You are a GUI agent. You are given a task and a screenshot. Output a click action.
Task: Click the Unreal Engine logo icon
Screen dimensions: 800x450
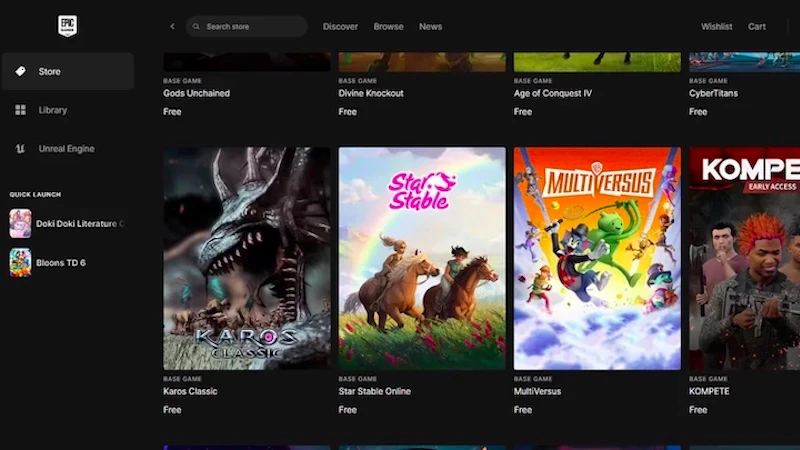click(20, 148)
